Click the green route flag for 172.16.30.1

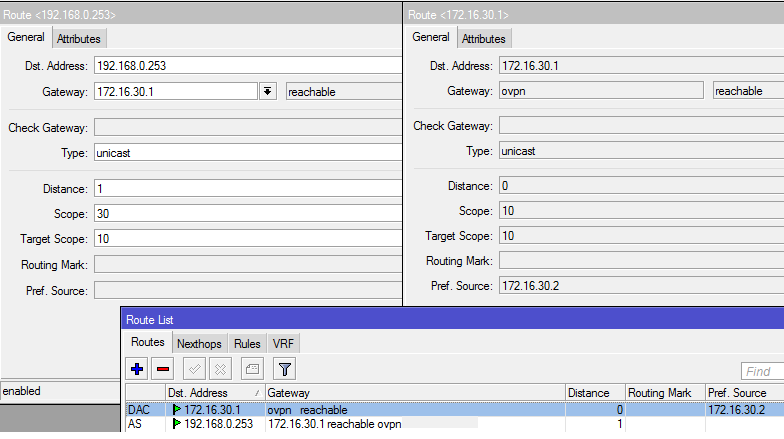177,410
